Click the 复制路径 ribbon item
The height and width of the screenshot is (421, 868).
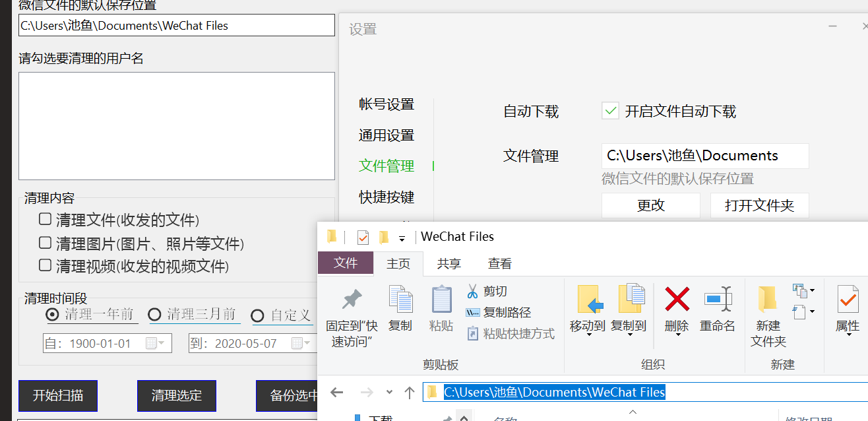499,312
